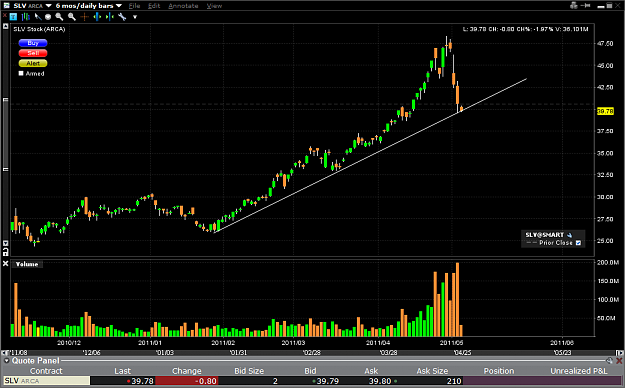The width and height of the screenshot is (625, 388).
Task: Click the Position column header
Action: (x=499, y=371)
